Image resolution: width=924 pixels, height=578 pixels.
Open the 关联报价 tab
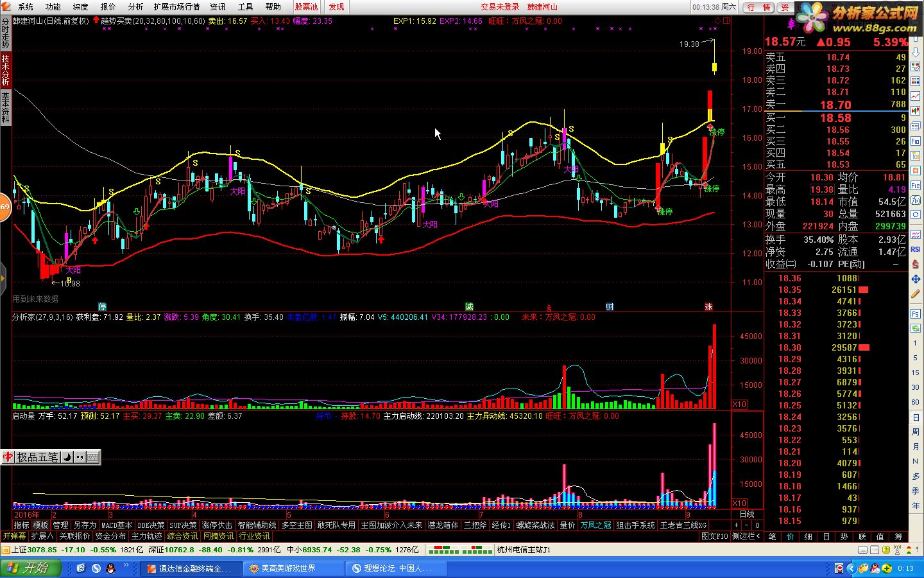pos(75,536)
